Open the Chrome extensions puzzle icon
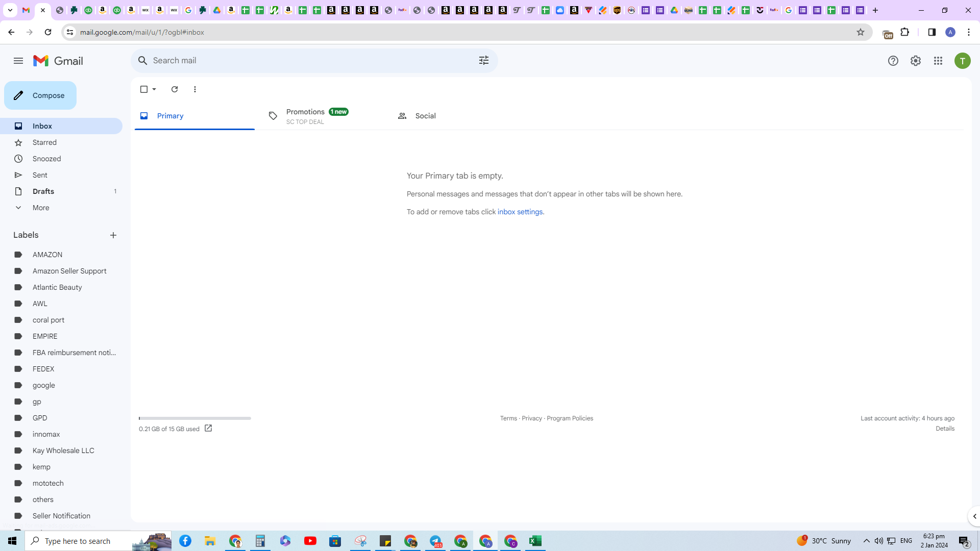This screenshot has width=980, height=551. 905,32
